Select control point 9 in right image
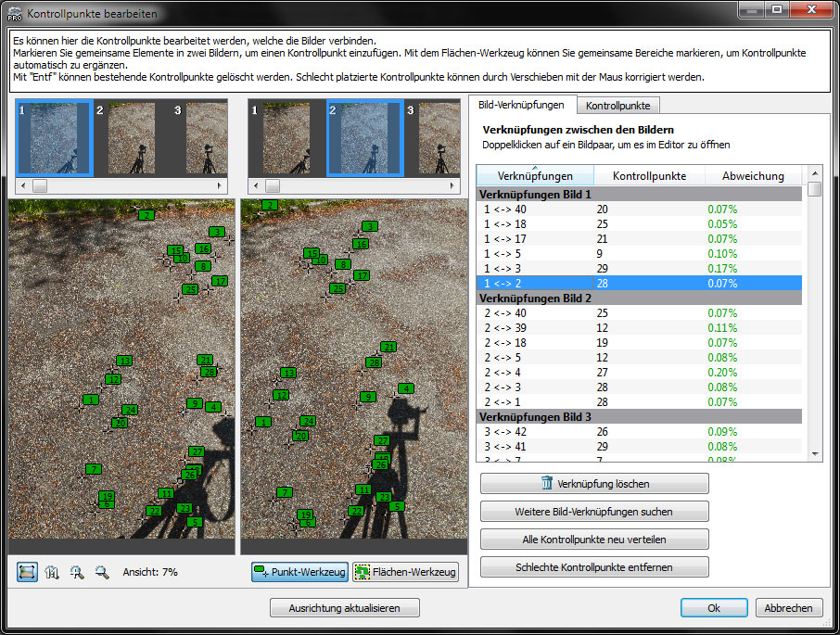 [x=367, y=397]
